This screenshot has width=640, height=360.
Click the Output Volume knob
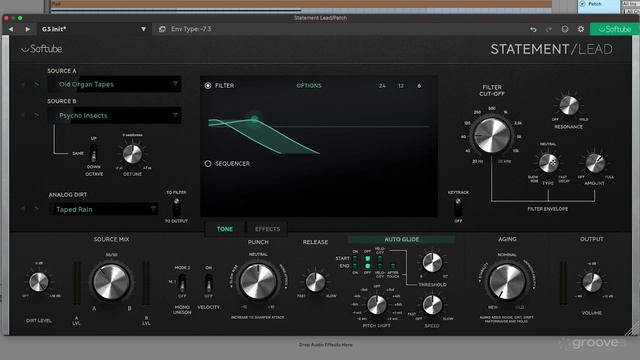pos(592,282)
